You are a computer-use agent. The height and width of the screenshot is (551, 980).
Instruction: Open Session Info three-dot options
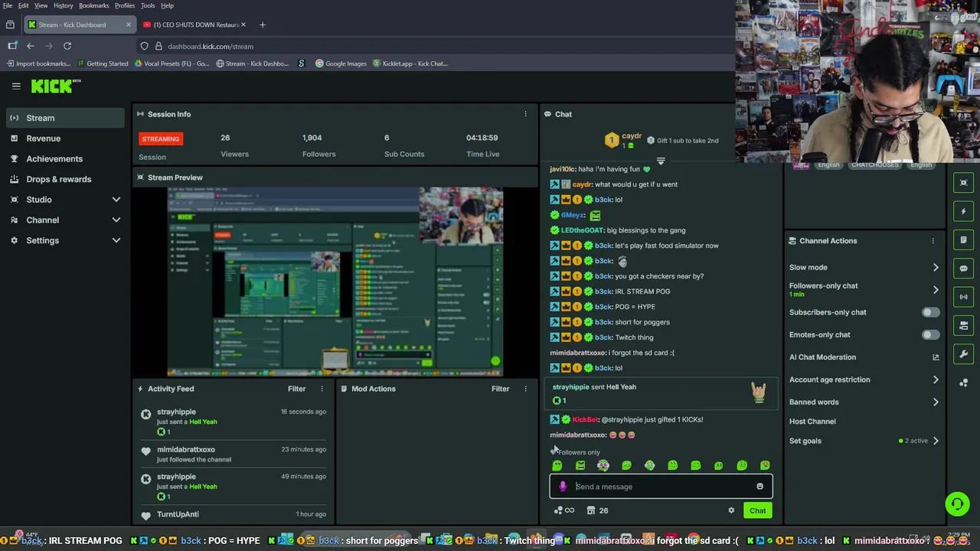(x=525, y=114)
